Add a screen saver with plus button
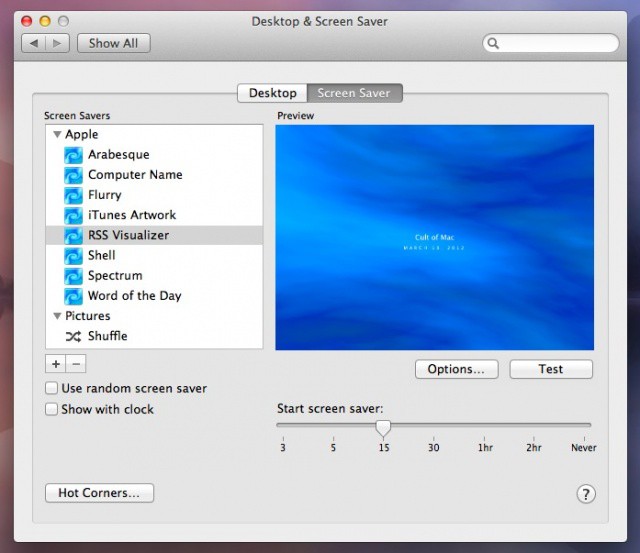The image size is (640, 553). pos(56,364)
